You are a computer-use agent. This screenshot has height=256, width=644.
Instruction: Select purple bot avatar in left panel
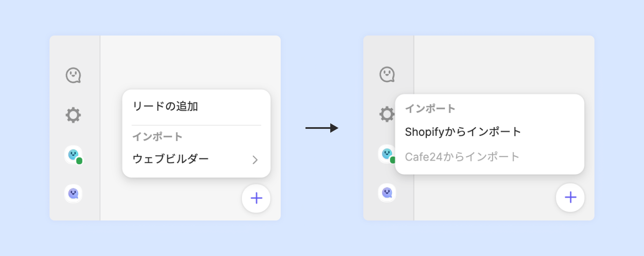click(x=73, y=193)
